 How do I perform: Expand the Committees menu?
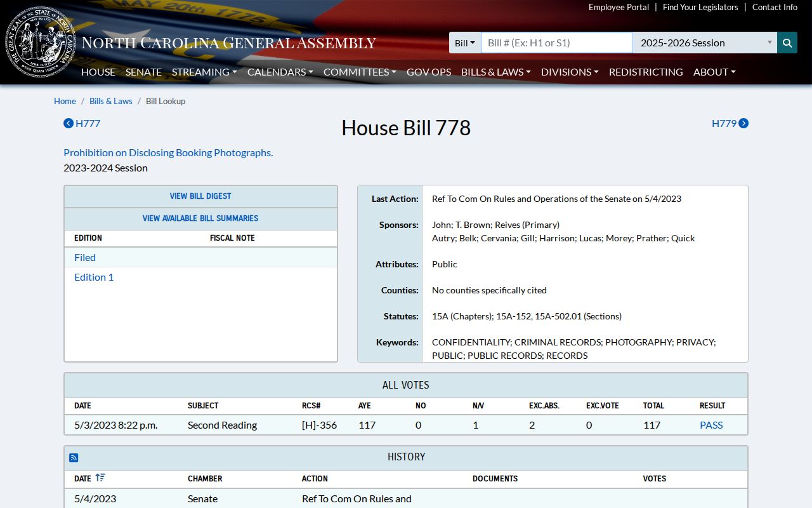click(360, 72)
